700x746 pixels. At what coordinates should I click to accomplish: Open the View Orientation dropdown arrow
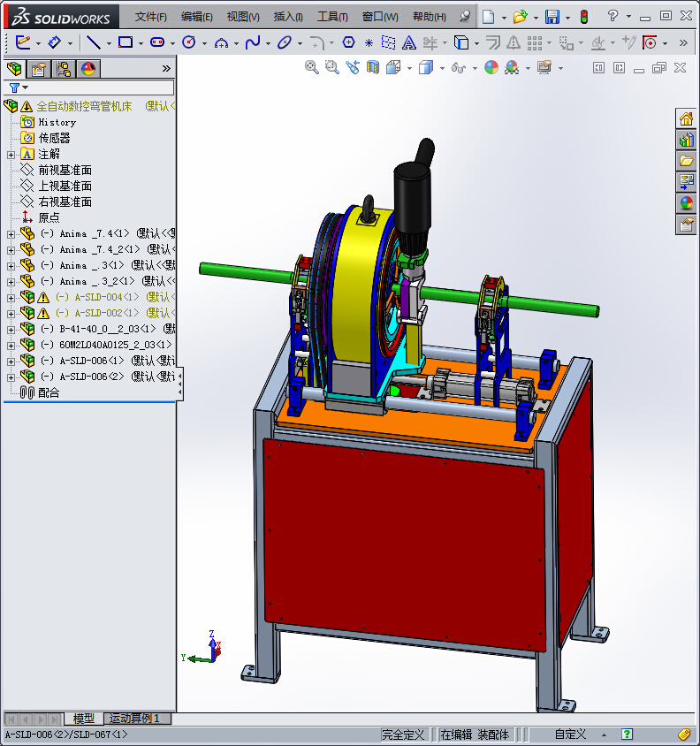pyautogui.click(x=410, y=69)
